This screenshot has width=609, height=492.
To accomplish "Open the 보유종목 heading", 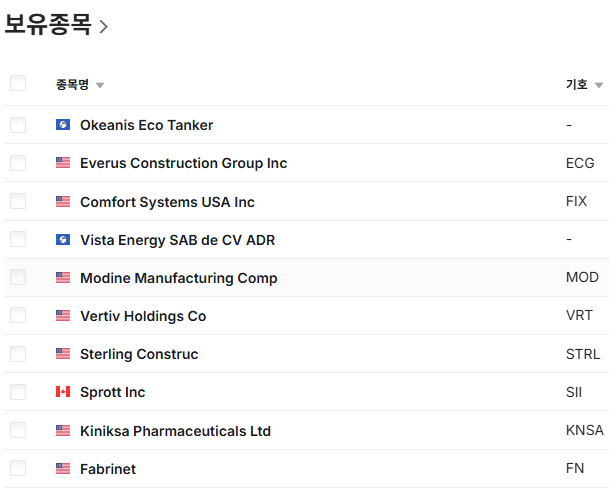I will click(48, 24).
